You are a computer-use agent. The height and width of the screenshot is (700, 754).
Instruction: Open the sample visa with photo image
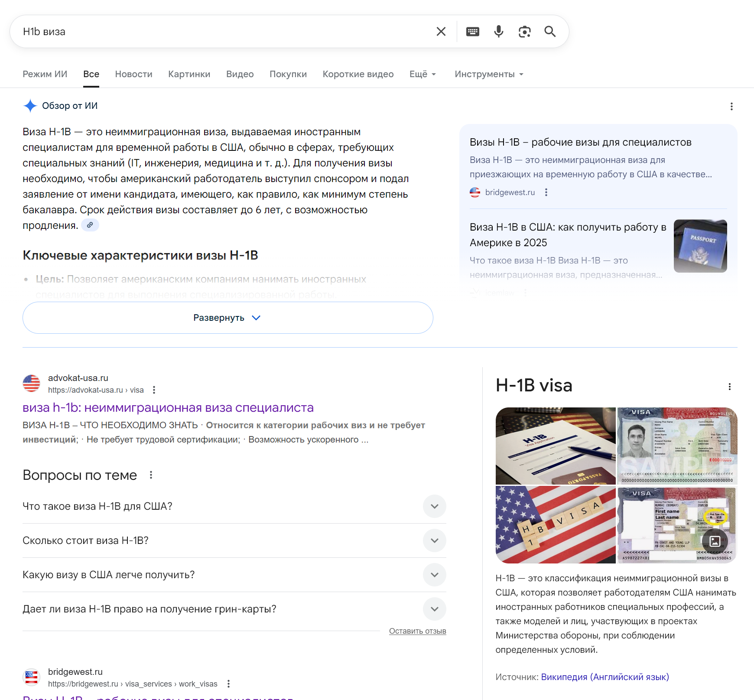[x=677, y=446]
